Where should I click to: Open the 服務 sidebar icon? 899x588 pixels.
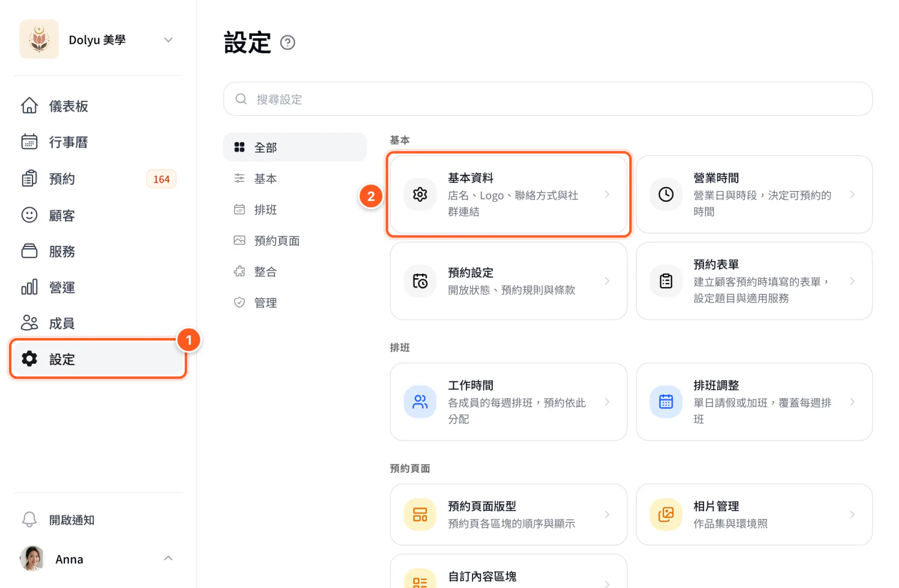pyautogui.click(x=29, y=251)
